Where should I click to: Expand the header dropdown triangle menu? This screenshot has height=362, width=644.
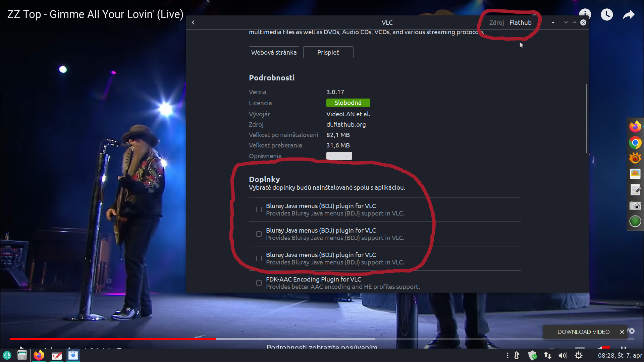point(553,22)
